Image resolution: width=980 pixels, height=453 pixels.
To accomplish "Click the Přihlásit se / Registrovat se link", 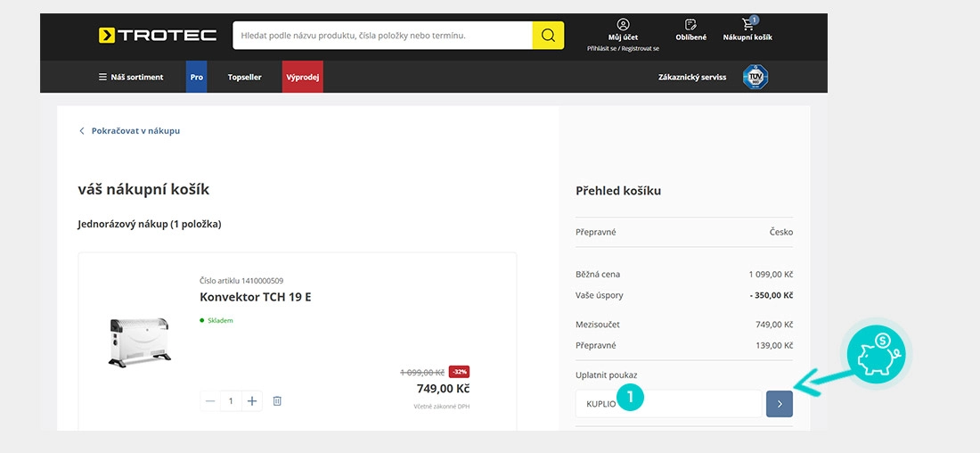I will pyautogui.click(x=623, y=48).
